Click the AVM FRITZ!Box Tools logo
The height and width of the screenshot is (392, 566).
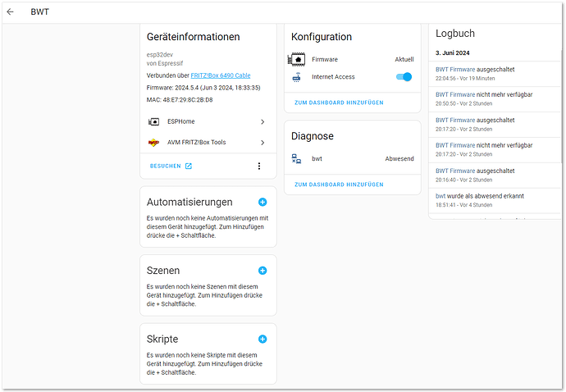point(153,142)
